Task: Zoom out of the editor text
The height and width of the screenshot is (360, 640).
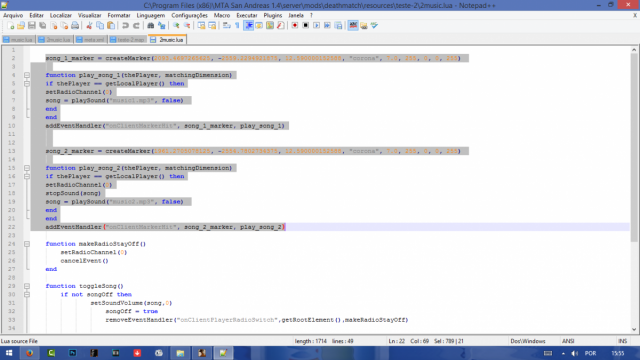Action: [x=187, y=26]
